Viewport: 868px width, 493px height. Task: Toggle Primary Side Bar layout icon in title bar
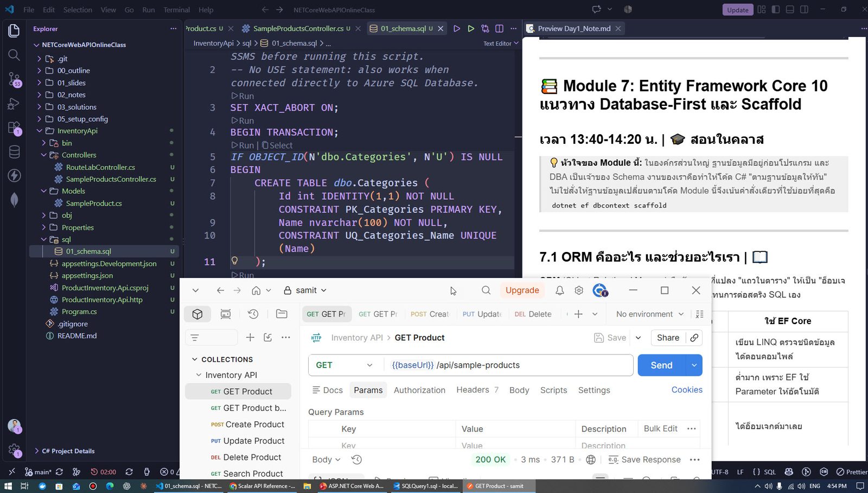(776, 10)
